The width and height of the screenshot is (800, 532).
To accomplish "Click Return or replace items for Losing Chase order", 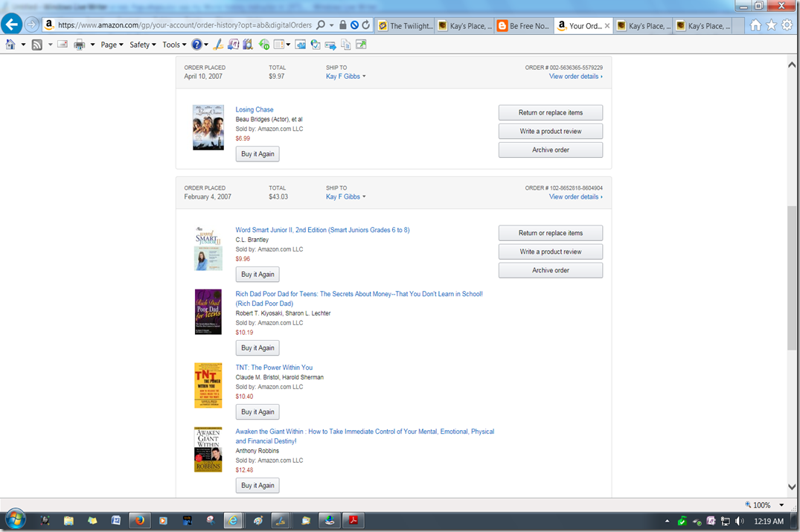I will [x=551, y=113].
